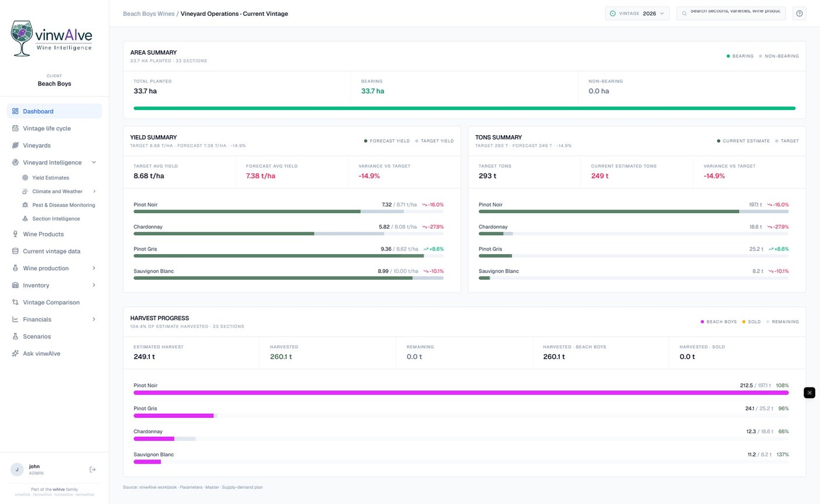The image size is (820, 504).
Task: Open the Vintage 2026 dropdown
Action: 637,13
